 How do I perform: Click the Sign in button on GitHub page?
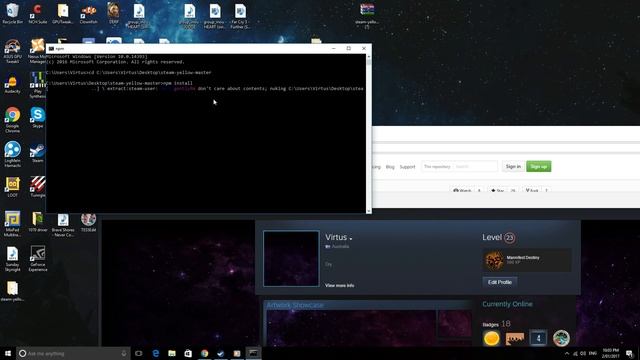pos(513,166)
